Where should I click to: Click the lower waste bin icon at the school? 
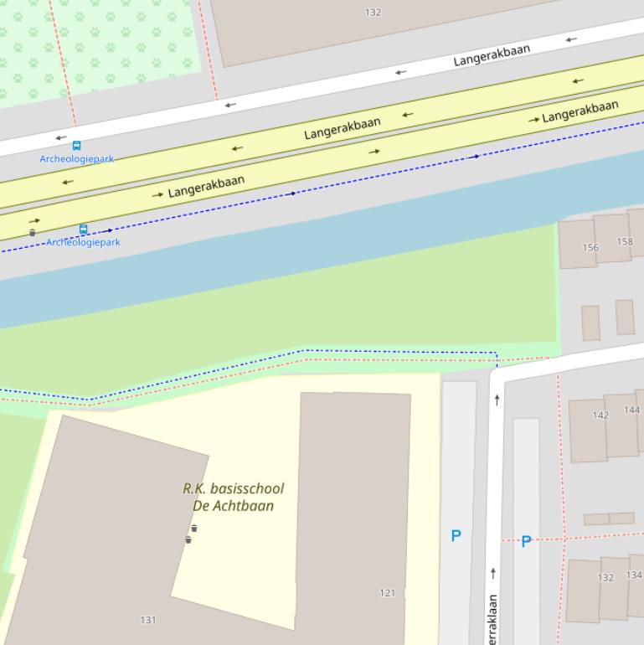point(188,540)
